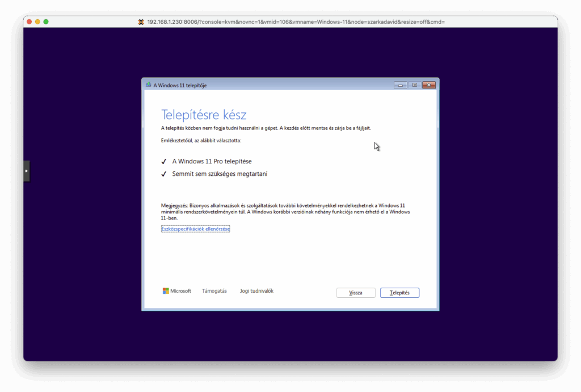
Task: Click the 'A Windows 11 telepítője' title
Action: point(180,85)
